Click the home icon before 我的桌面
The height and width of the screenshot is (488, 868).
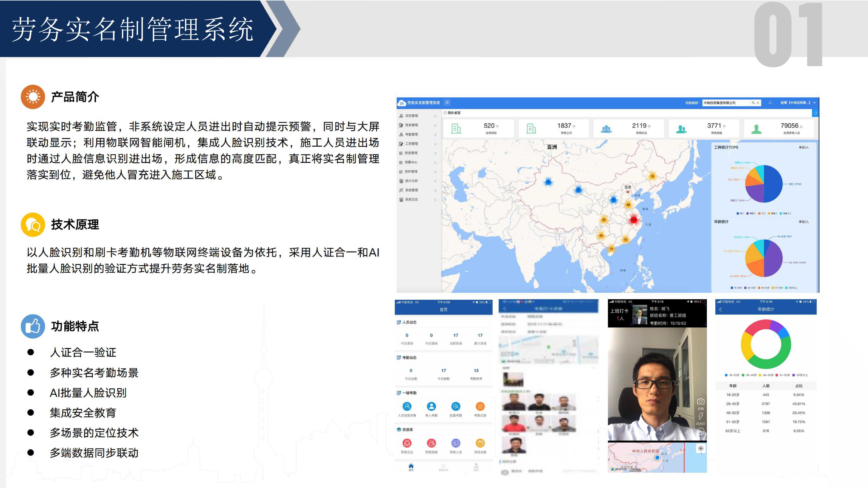click(445, 113)
